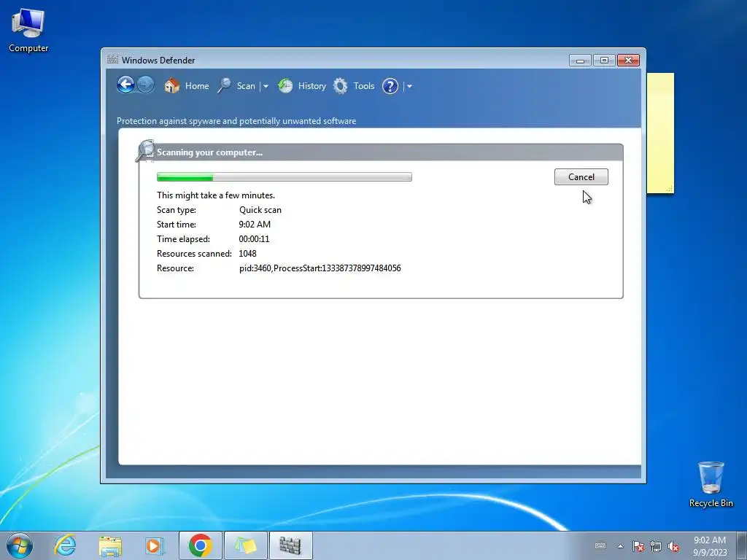Click the 'Scanning your computer...' heading
Screen dimensions: 747x560
point(209,152)
